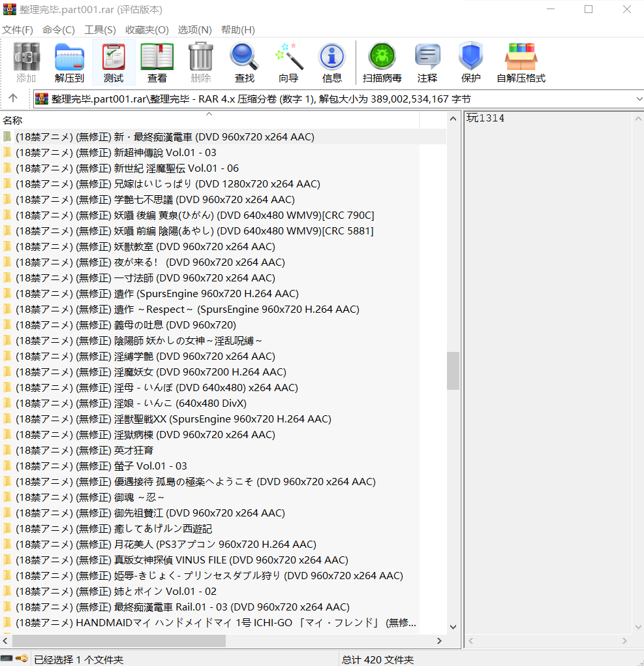Click folder icon of 新超神傳說 Vol.01 - 03
Viewport: 644px width, 666px height.
tap(7, 152)
